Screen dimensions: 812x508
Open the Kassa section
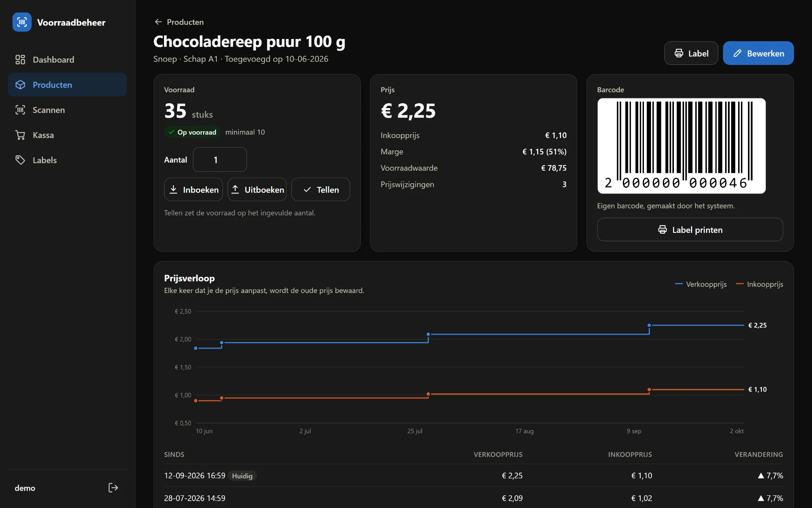(x=67, y=135)
